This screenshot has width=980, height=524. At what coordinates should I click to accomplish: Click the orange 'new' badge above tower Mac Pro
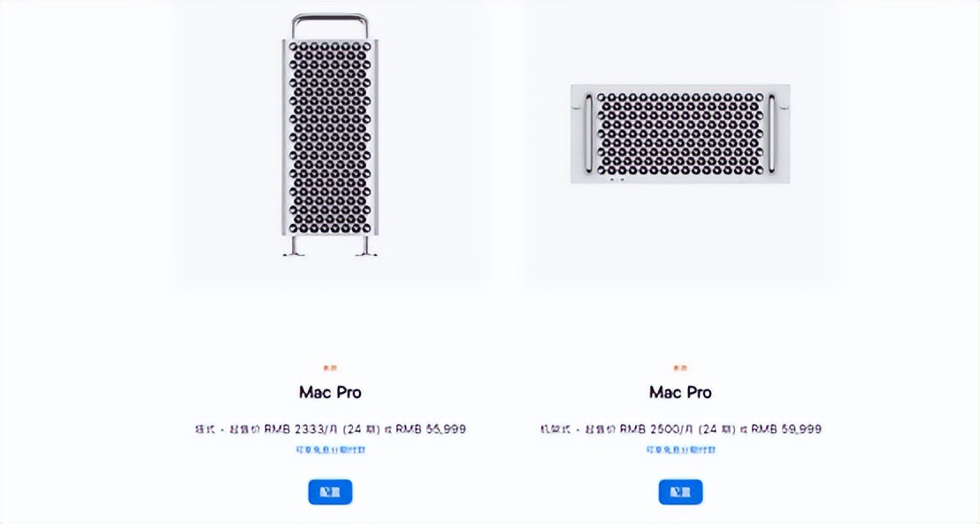point(330,367)
